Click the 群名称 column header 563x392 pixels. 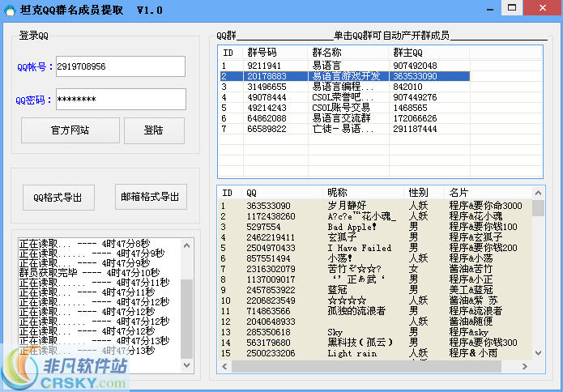pyautogui.click(x=348, y=53)
